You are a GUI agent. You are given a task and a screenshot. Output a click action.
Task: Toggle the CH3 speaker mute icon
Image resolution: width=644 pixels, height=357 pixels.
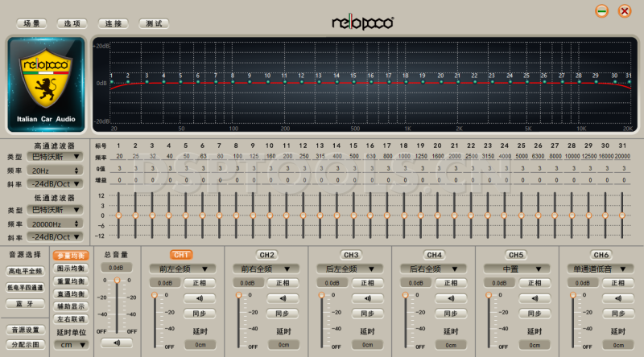coord(365,298)
